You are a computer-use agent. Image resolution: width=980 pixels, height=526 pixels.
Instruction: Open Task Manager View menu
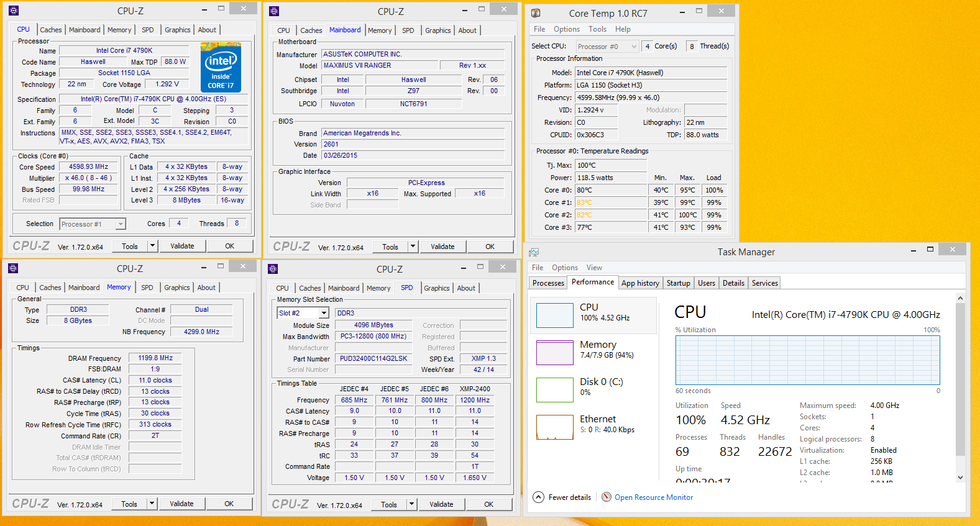(x=594, y=268)
